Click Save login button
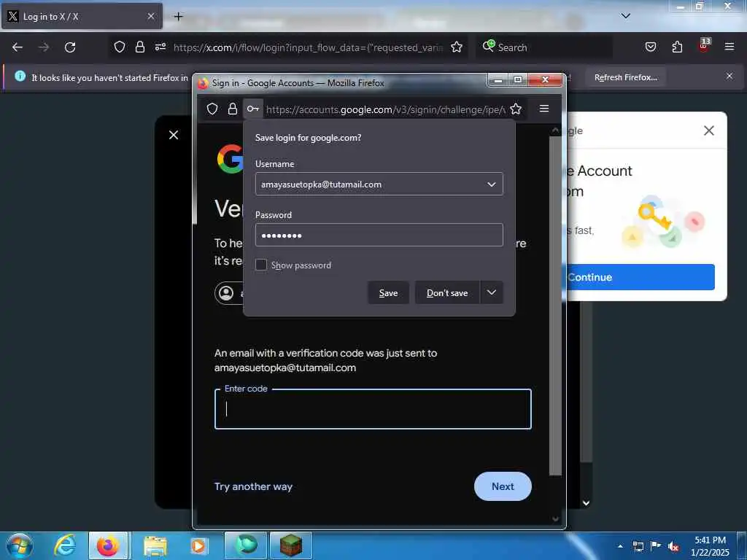Viewport: 747px width, 560px height. coord(388,293)
